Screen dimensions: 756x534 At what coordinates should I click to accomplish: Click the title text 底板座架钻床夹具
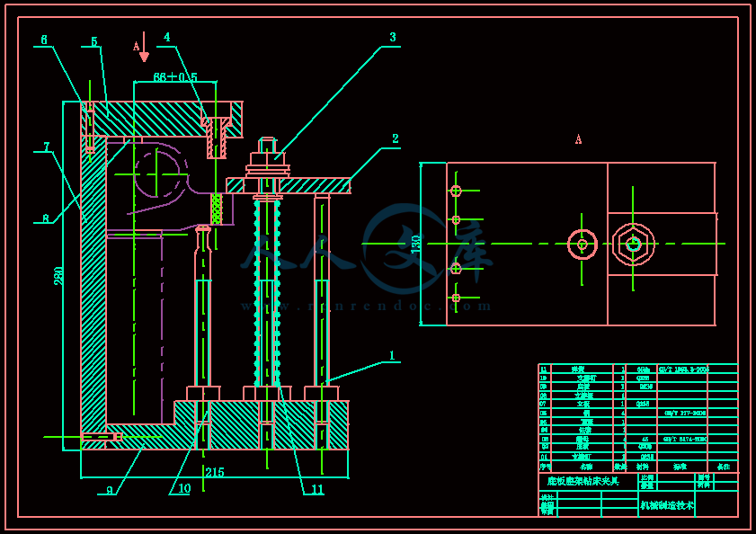[x=583, y=481]
